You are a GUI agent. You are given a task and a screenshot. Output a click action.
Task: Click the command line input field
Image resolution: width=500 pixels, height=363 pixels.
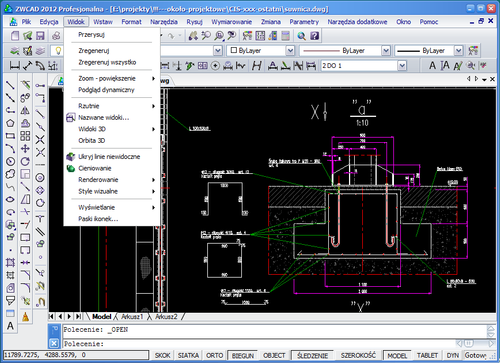(x=258, y=344)
